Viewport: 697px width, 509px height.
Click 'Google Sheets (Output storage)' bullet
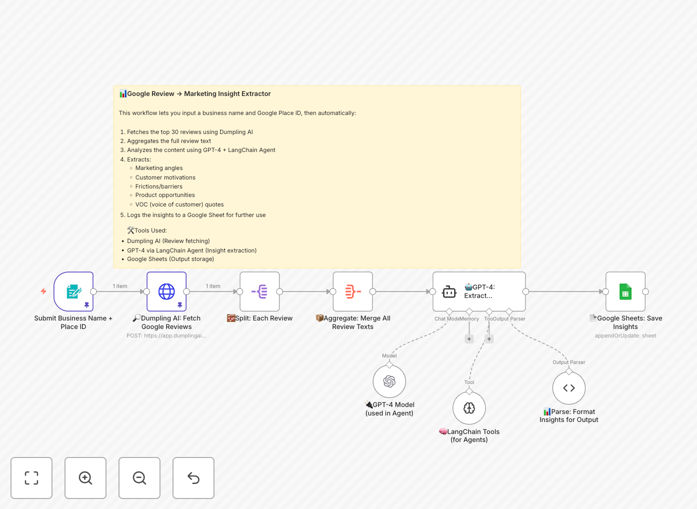coord(170,259)
